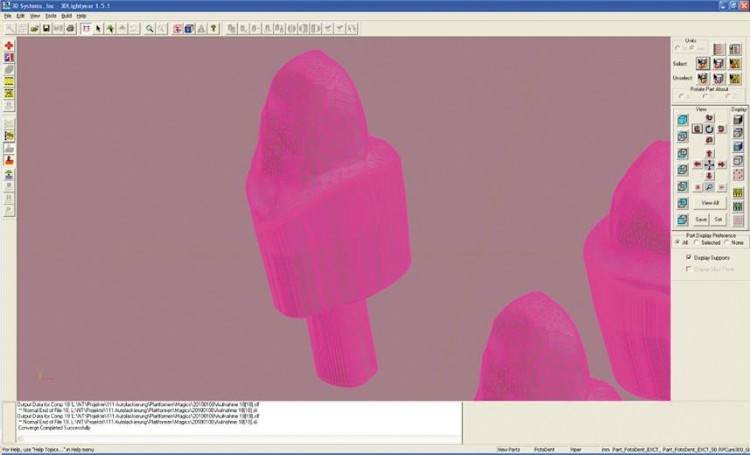Viewport: 750px width, 455px height.
Task: Click the red up arrow pan icon
Action: click(x=709, y=153)
